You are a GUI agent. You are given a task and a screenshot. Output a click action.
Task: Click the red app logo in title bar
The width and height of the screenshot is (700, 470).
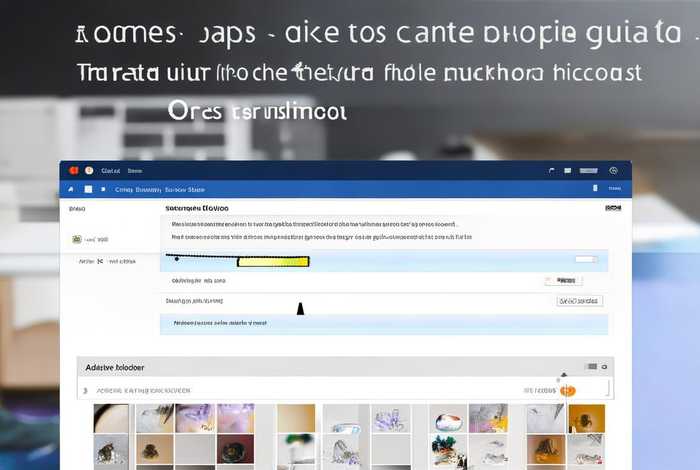pos(73,171)
